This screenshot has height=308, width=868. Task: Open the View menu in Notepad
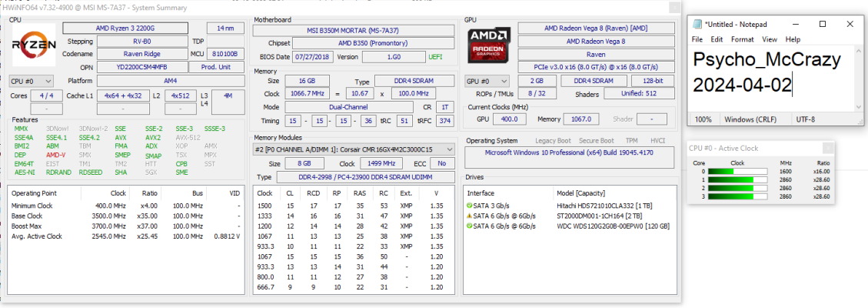770,39
